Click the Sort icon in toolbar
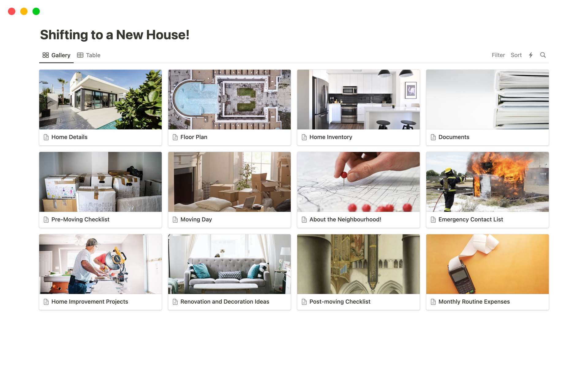The height and width of the screenshot is (368, 588). pos(516,55)
